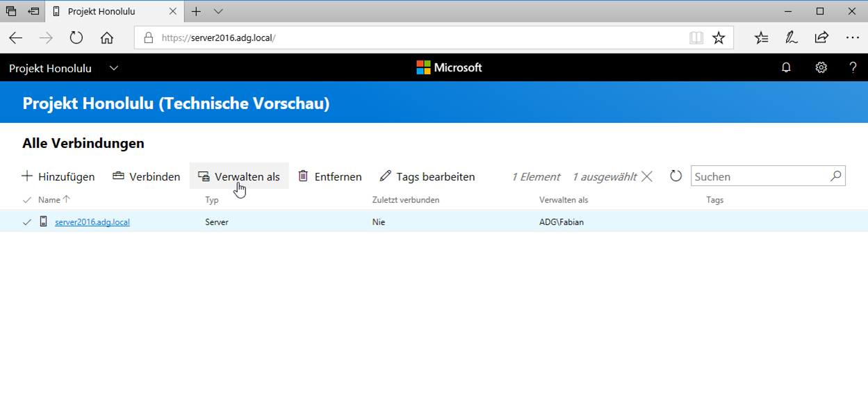The height and width of the screenshot is (409, 868).
Task: Click the address bar URL
Action: (x=218, y=38)
